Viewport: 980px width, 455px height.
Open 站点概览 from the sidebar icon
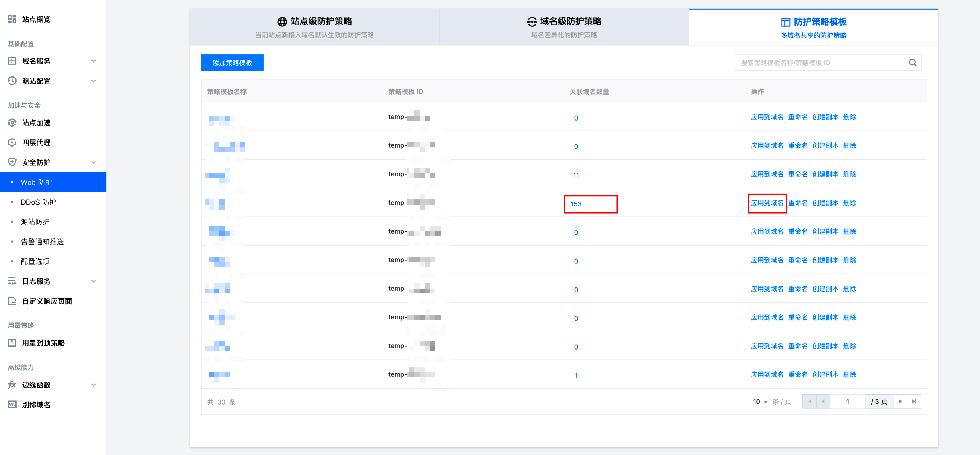pyautogui.click(x=12, y=19)
